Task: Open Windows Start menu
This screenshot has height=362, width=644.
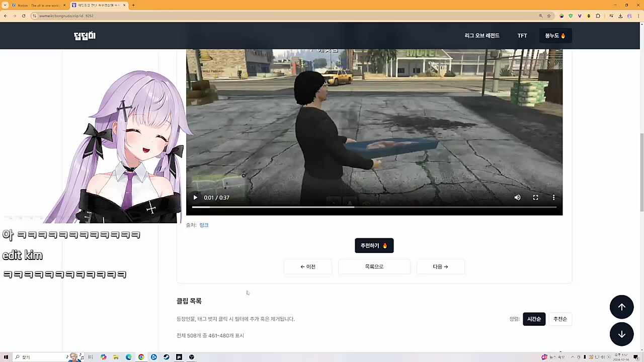Action: point(6,357)
